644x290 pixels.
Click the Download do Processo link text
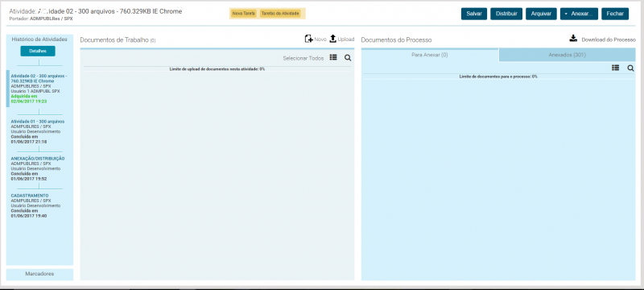(609, 39)
